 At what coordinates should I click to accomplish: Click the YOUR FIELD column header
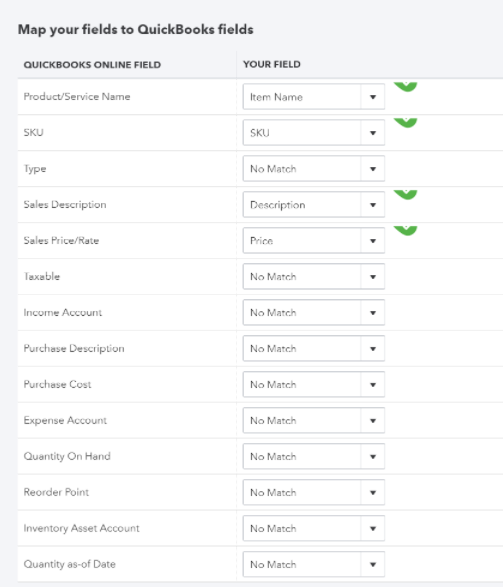272,64
